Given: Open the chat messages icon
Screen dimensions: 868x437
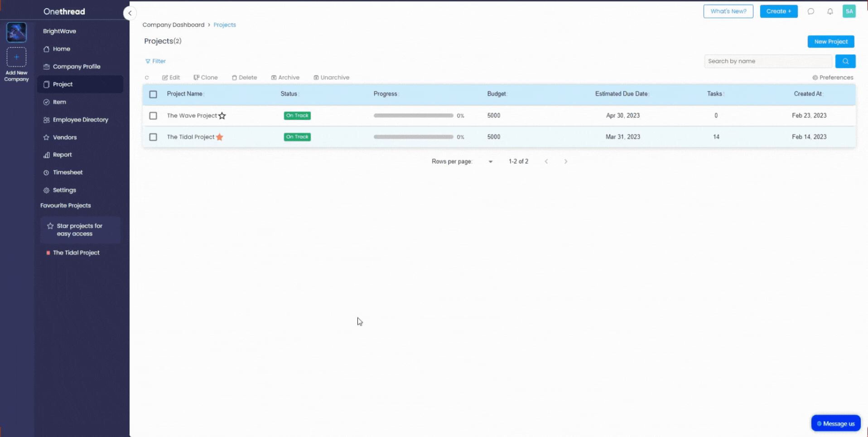Looking at the screenshot, I should pyautogui.click(x=810, y=11).
